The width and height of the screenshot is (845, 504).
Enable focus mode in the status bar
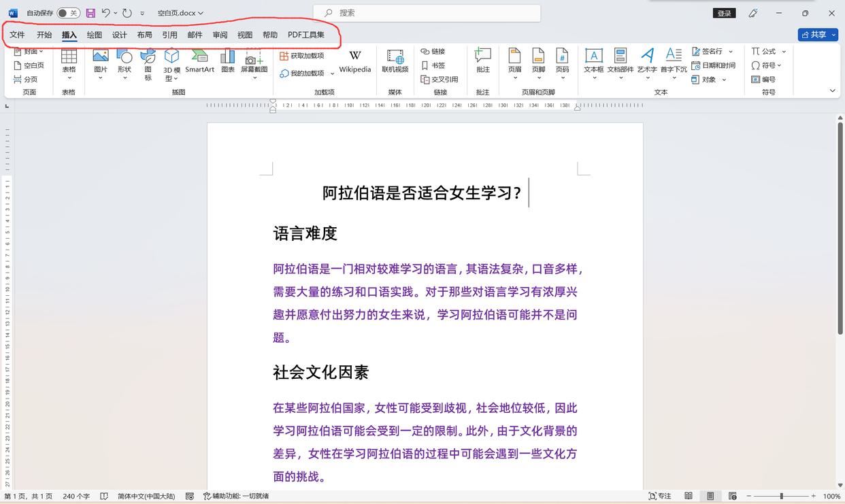click(x=659, y=495)
